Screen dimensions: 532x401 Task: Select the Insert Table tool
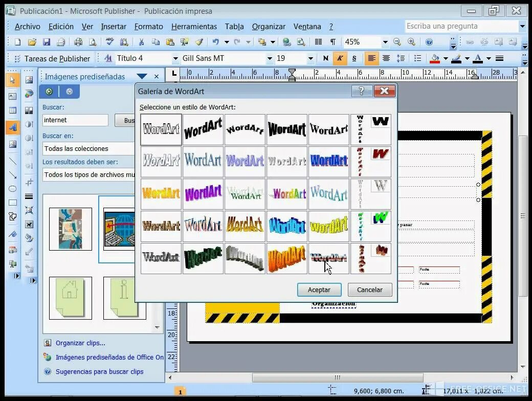point(13,110)
